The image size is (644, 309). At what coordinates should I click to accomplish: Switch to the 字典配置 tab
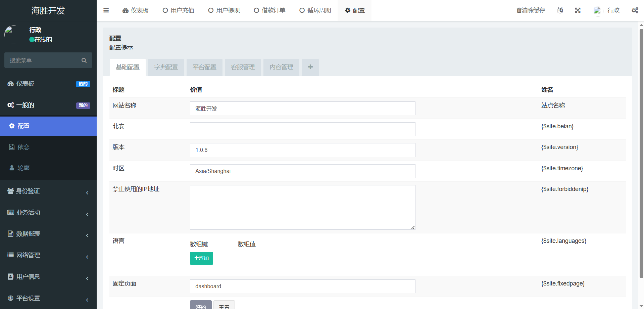(x=166, y=67)
